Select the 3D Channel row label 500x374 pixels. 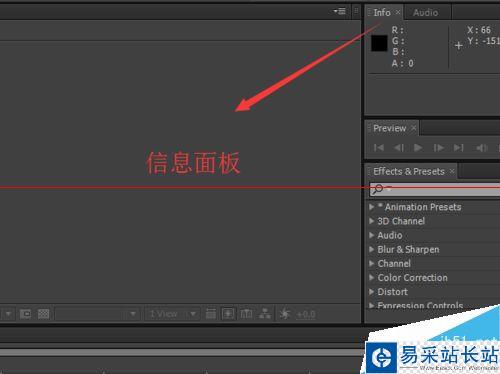(x=401, y=221)
